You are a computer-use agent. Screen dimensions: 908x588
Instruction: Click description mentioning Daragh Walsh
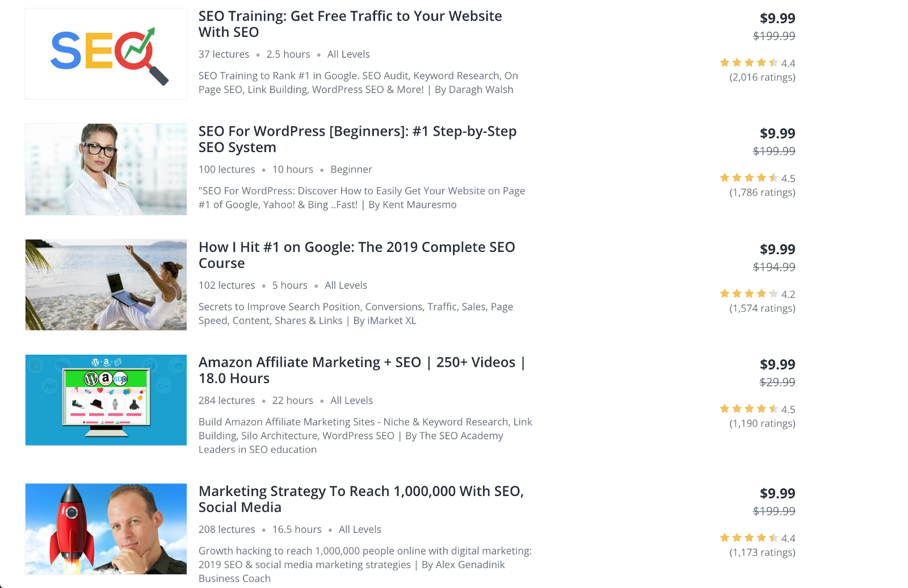358,82
